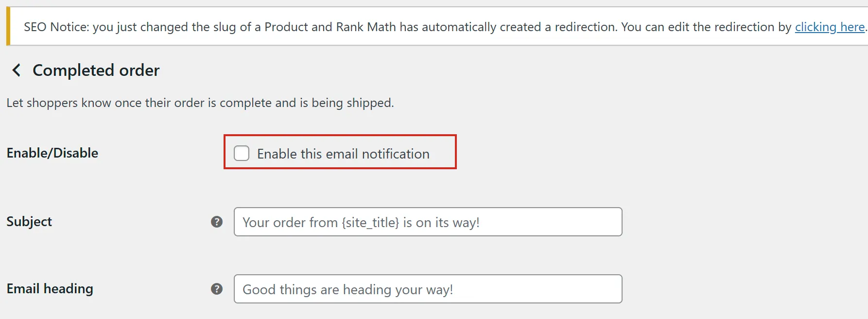The height and width of the screenshot is (319, 868).
Task: Click the Subject field help icon
Action: [217, 222]
